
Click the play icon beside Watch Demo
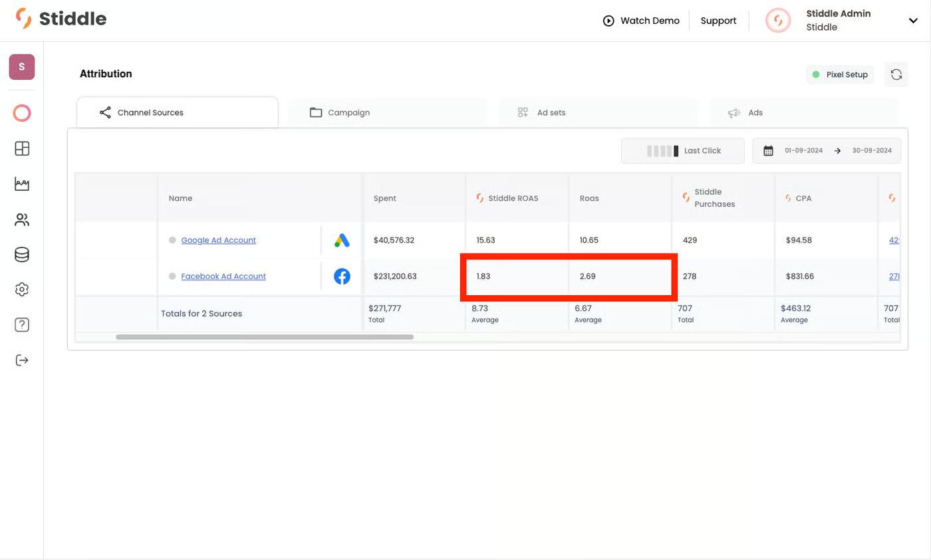click(608, 21)
